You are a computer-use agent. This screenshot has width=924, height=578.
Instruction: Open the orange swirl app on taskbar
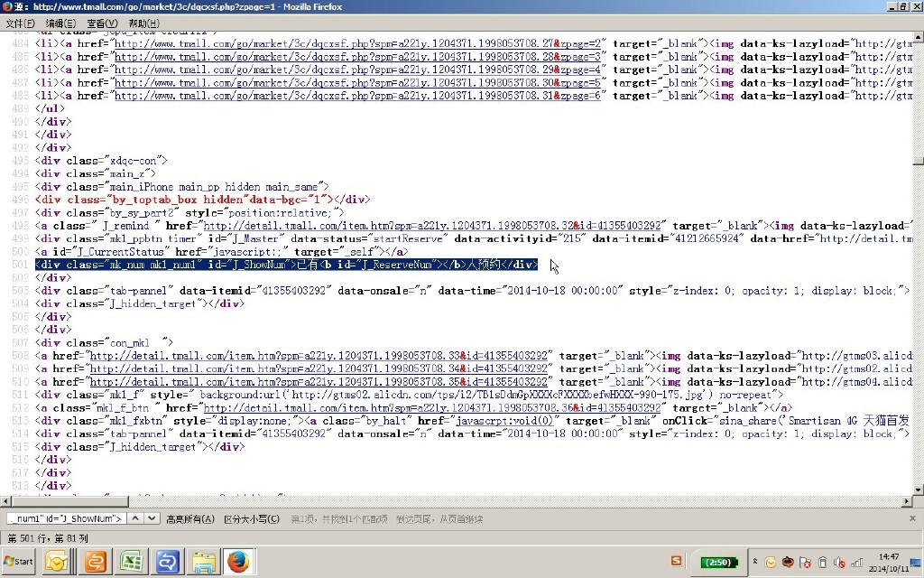click(x=94, y=562)
